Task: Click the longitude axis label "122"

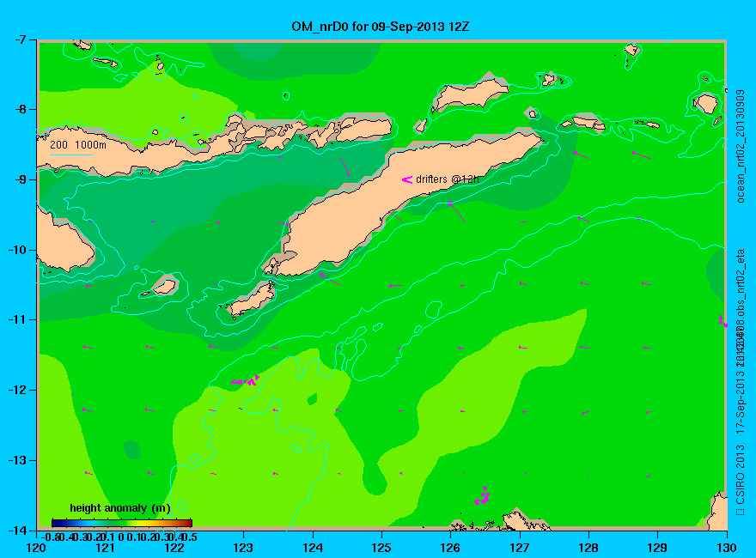Action: [x=174, y=548]
